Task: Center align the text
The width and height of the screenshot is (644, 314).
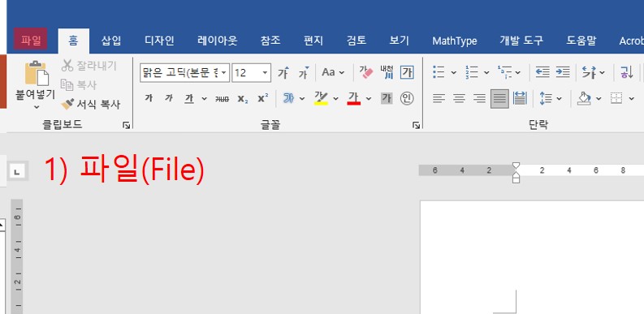Action: 459,98
